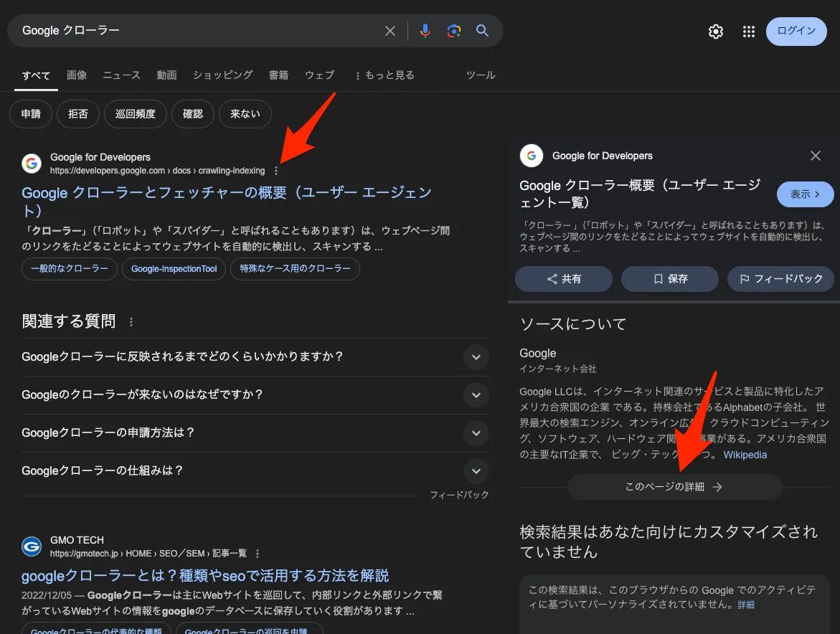This screenshot has width=840, height=634.
Task: Click the magnifying glass search icon
Action: [482, 31]
